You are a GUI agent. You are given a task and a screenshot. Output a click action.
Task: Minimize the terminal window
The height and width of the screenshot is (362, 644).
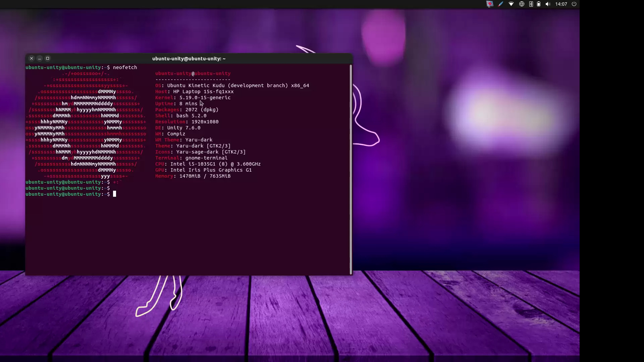point(40,58)
